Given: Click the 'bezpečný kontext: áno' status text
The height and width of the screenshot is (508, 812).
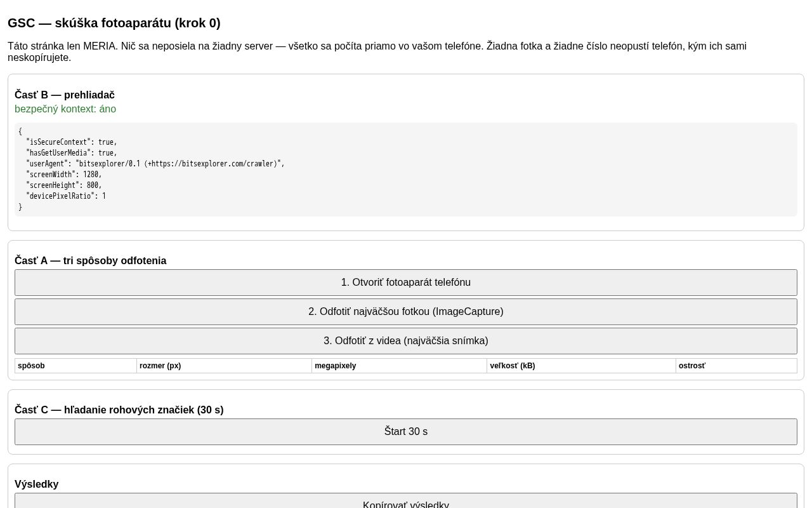Looking at the screenshot, I should pyautogui.click(x=65, y=109).
